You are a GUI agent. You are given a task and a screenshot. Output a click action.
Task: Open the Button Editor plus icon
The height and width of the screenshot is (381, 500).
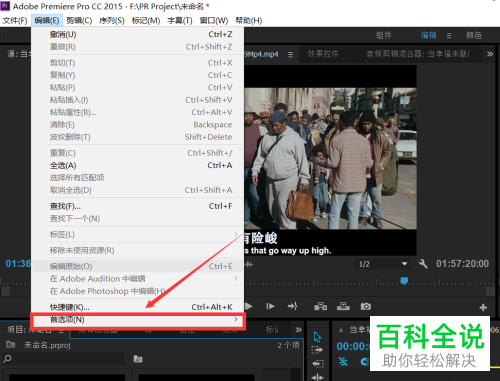point(483,307)
